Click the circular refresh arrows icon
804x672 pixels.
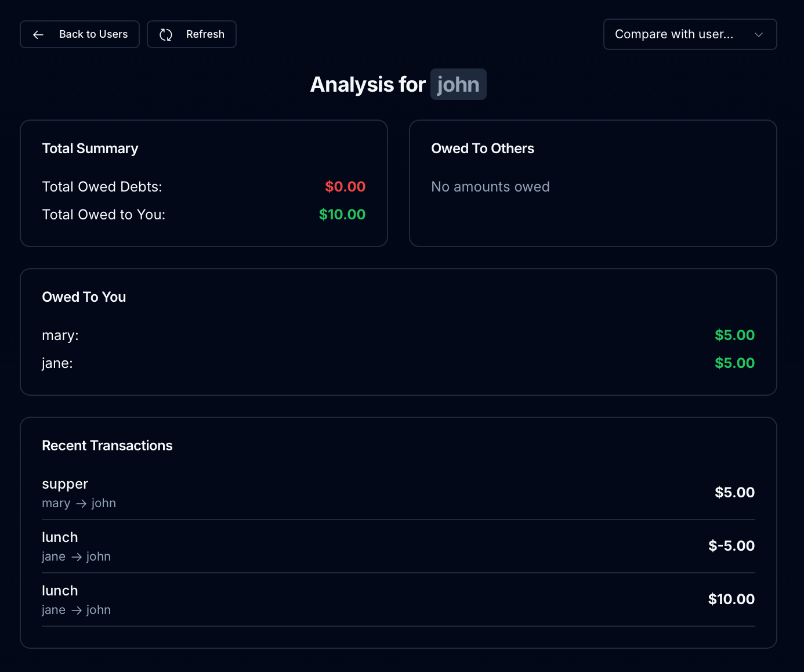166,35
